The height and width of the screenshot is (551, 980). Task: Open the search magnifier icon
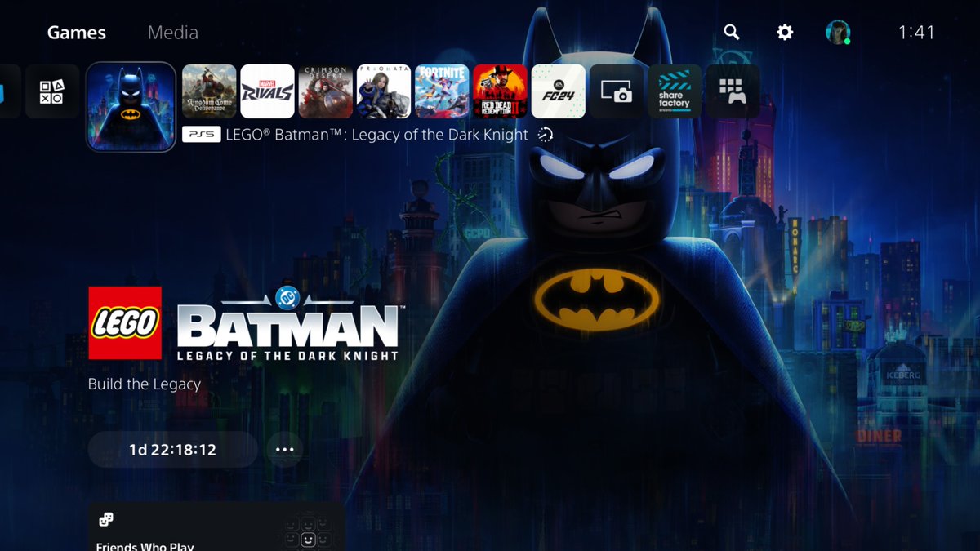[x=732, y=32]
